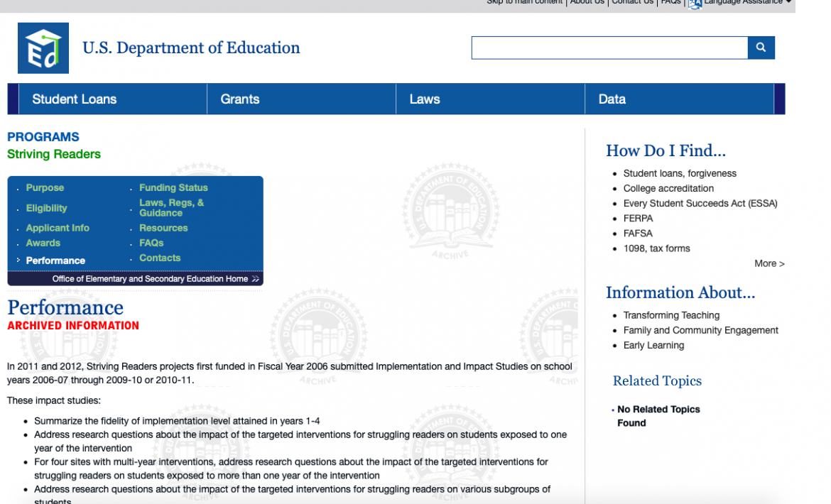The image size is (831, 504).
Task: Go to U.S. Department of Education home title
Action: pyautogui.click(x=191, y=48)
